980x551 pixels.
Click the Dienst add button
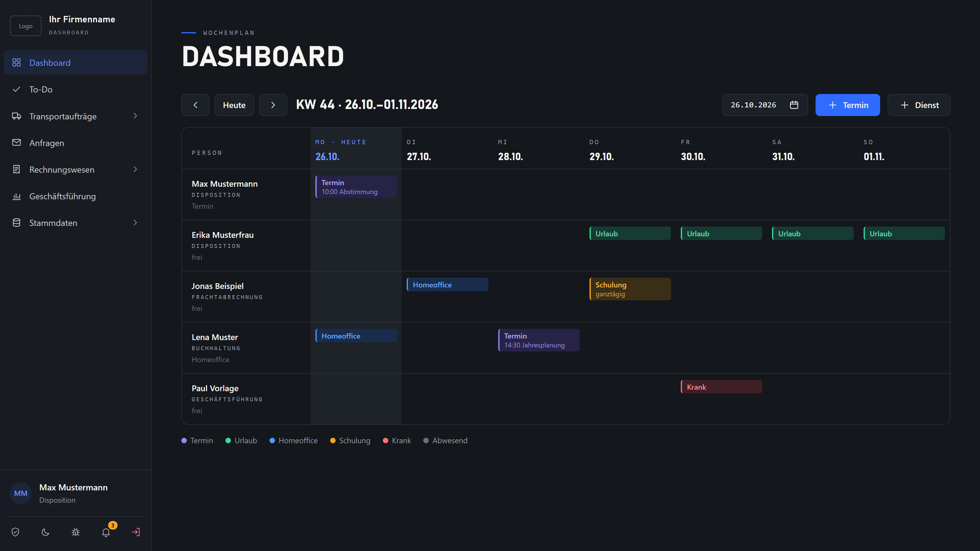click(x=919, y=105)
